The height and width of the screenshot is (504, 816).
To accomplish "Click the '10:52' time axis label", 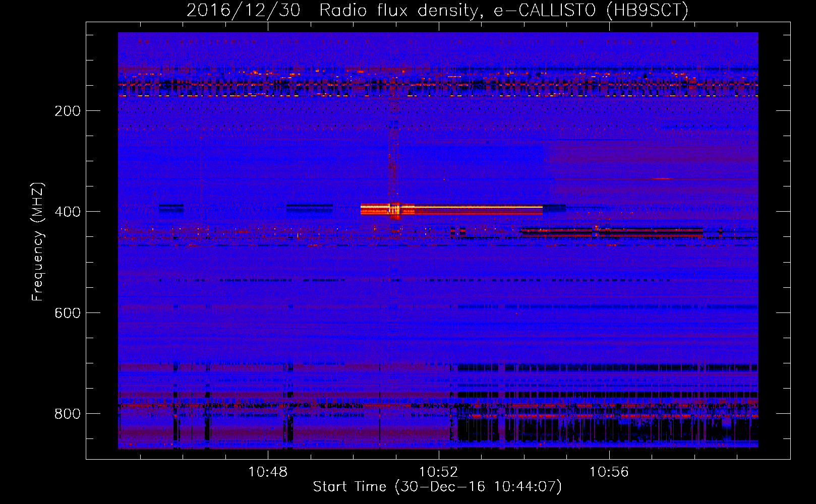I will click(x=439, y=472).
